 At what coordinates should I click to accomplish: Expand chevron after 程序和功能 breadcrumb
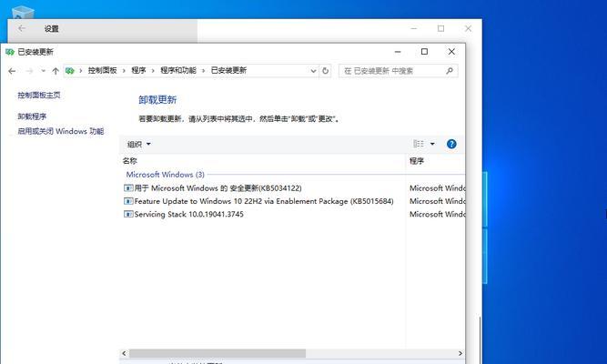[203, 71]
